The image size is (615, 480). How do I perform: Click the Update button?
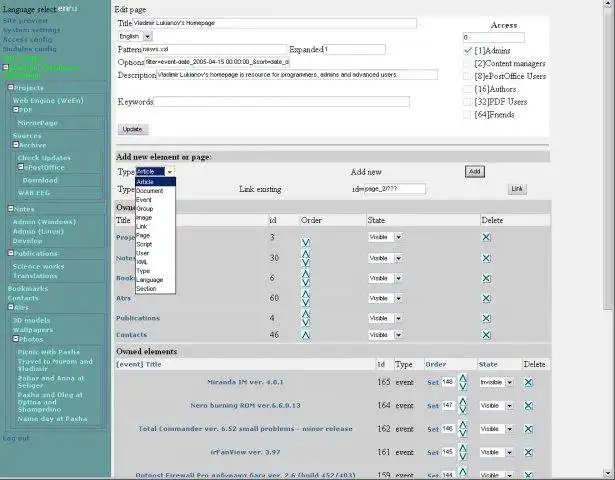click(133, 129)
